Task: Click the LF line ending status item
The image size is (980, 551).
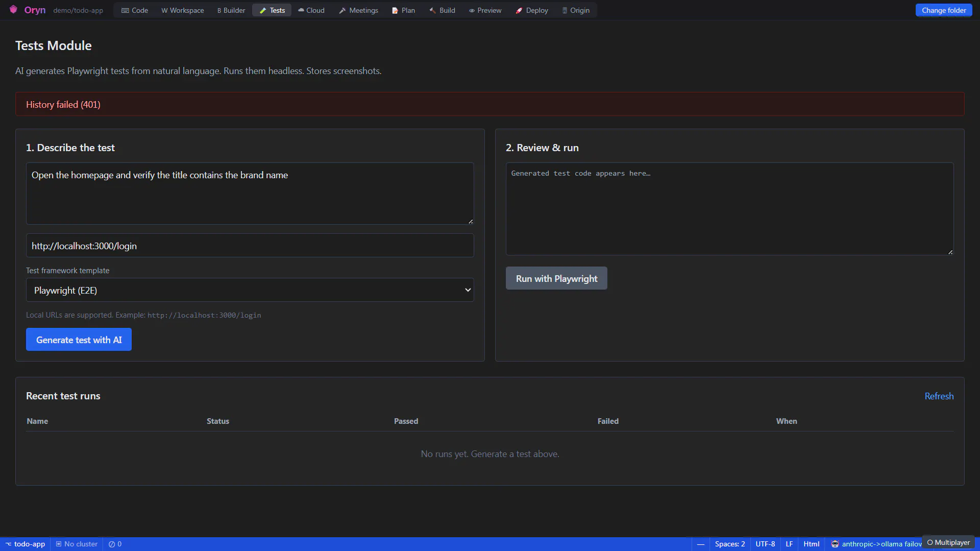Action: pyautogui.click(x=789, y=544)
